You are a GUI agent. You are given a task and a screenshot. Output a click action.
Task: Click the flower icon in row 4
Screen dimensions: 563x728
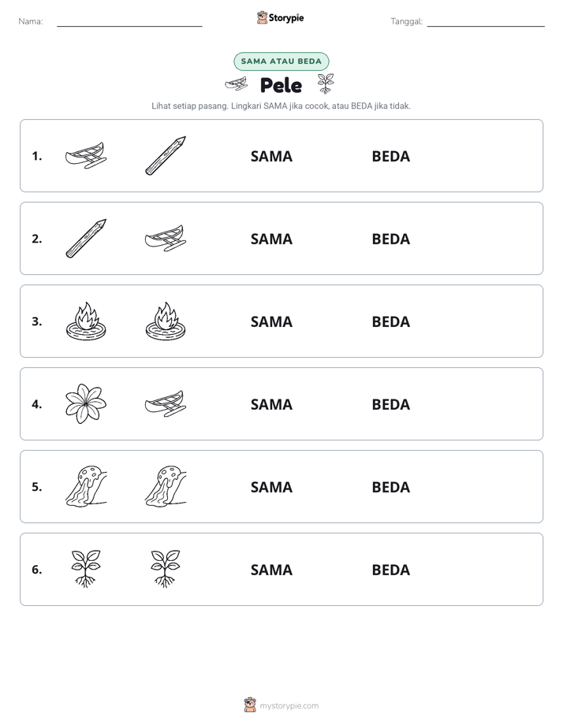click(x=86, y=404)
